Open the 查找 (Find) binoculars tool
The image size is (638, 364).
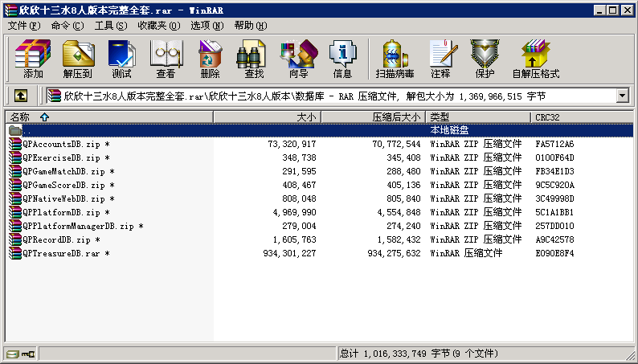pyautogui.click(x=254, y=59)
